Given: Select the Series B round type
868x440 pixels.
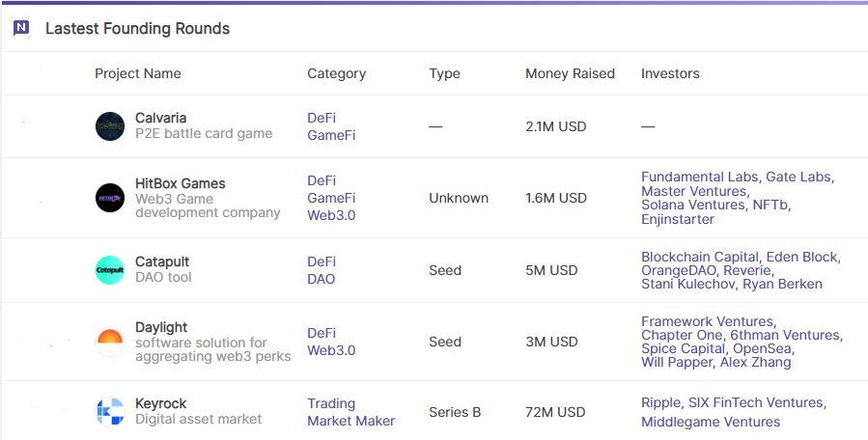Looking at the screenshot, I should (455, 412).
